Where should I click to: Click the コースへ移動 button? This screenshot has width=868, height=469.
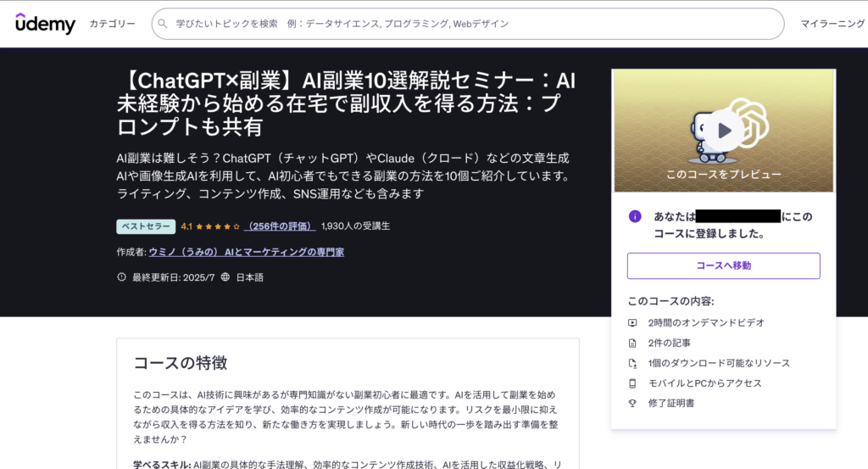(x=723, y=265)
